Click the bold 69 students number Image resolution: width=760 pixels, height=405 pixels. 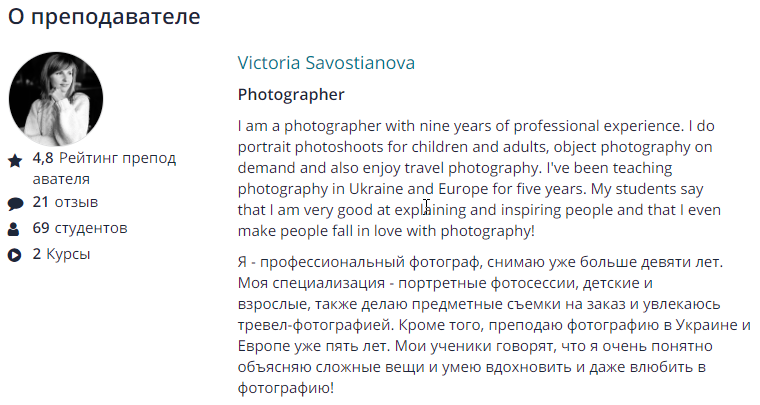tap(41, 228)
